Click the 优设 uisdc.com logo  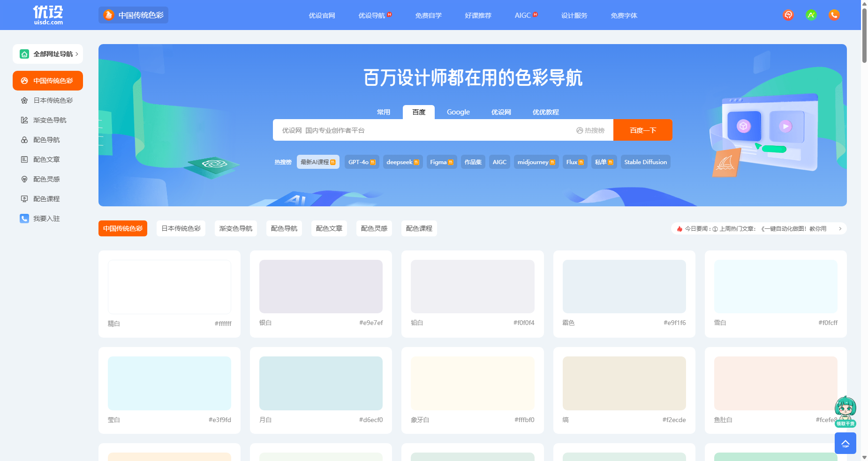pyautogui.click(x=48, y=15)
